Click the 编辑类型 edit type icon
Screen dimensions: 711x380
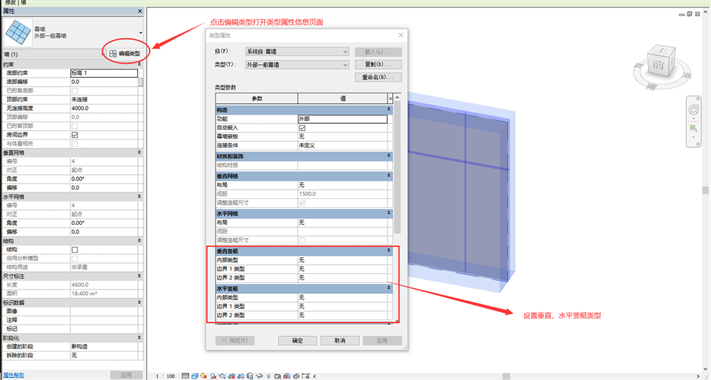tap(113, 54)
